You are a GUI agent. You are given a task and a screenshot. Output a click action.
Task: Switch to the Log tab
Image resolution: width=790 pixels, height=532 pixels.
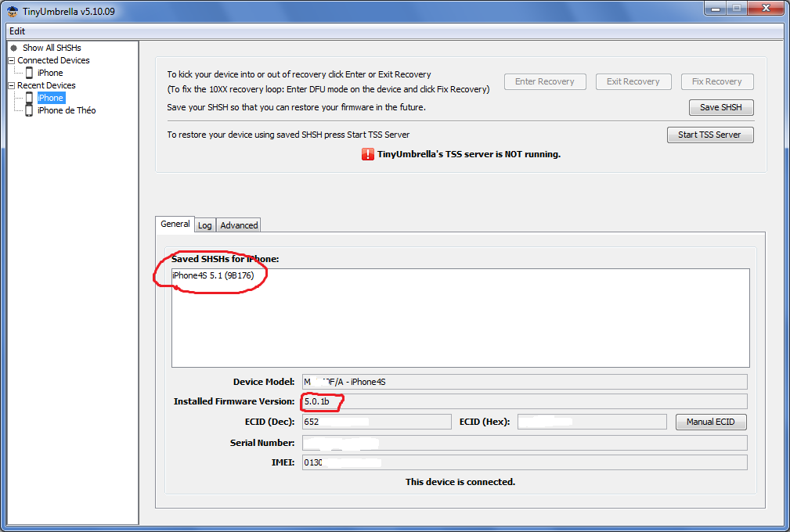[204, 225]
